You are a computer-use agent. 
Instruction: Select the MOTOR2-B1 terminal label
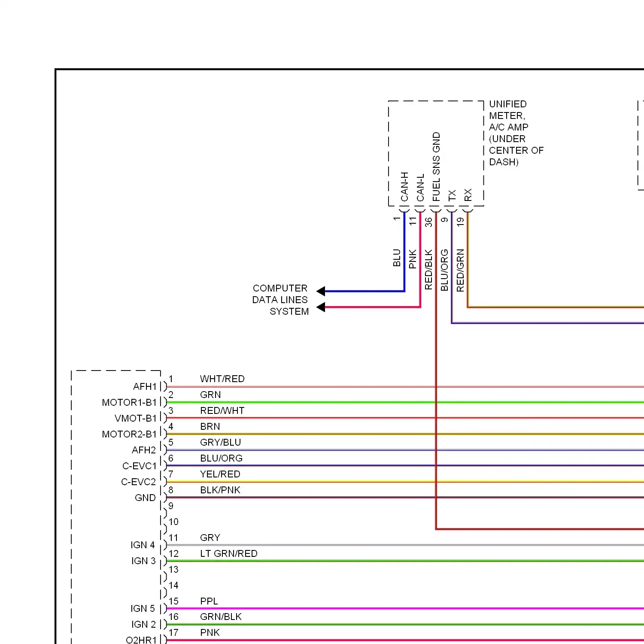[x=129, y=434]
